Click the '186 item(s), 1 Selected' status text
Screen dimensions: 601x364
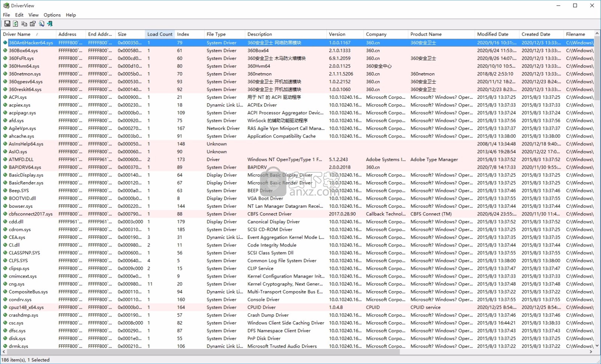click(26, 360)
